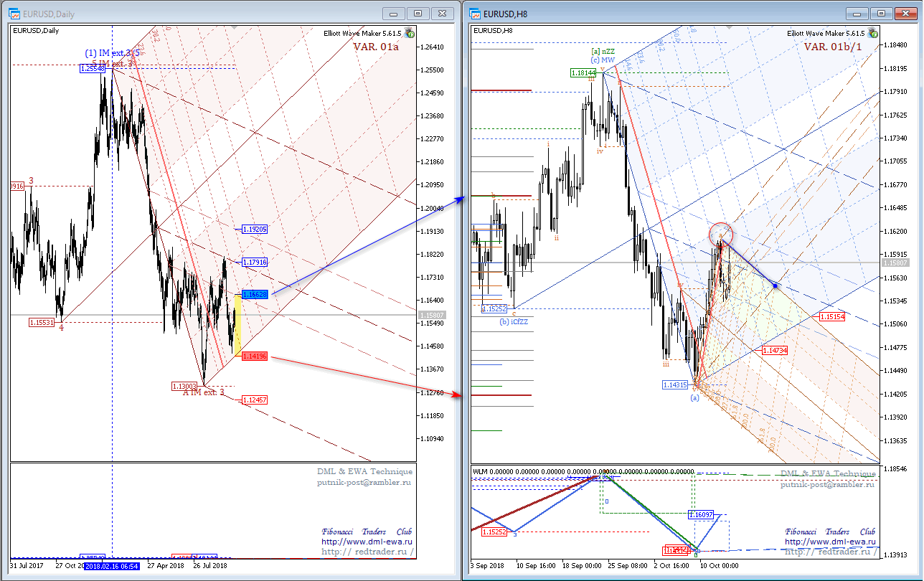Click the red circle marking wave a
The height and width of the screenshot is (581, 924).
pyautogui.click(x=721, y=234)
